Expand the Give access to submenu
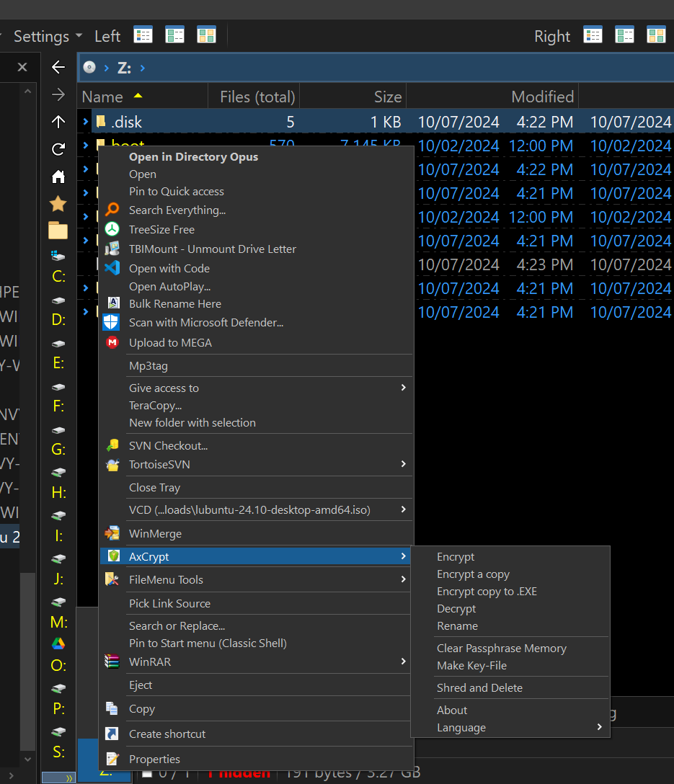The width and height of the screenshot is (674, 784). [403, 388]
